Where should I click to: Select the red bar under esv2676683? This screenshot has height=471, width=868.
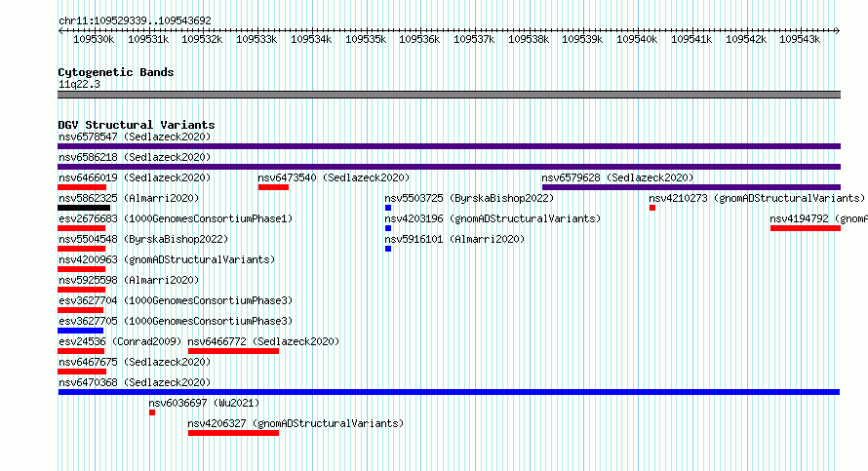81,228
